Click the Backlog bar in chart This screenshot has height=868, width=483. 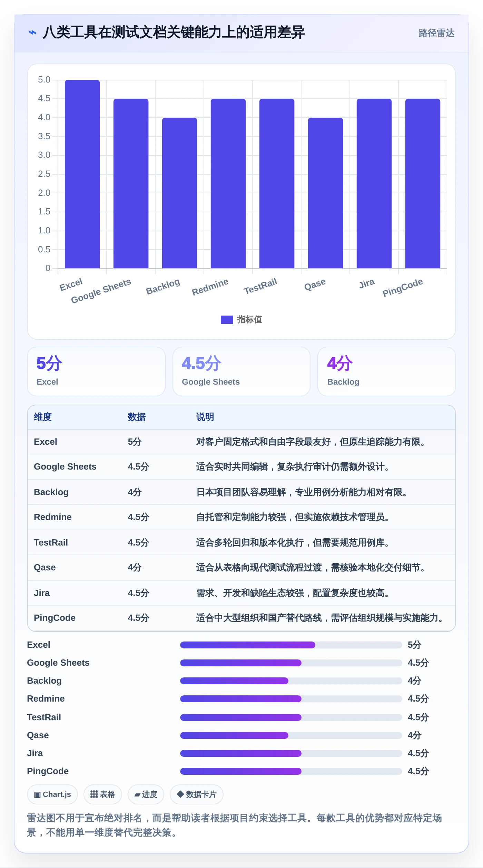(180, 193)
